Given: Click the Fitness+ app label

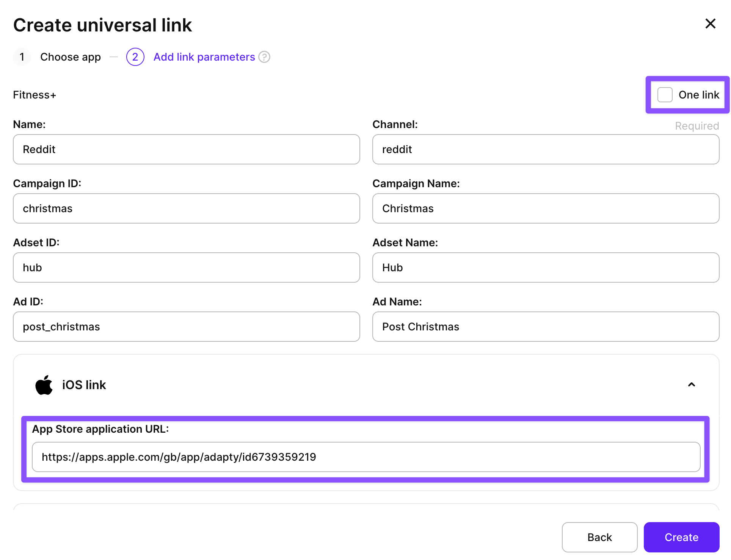Looking at the screenshot, I should pos(34,95).
